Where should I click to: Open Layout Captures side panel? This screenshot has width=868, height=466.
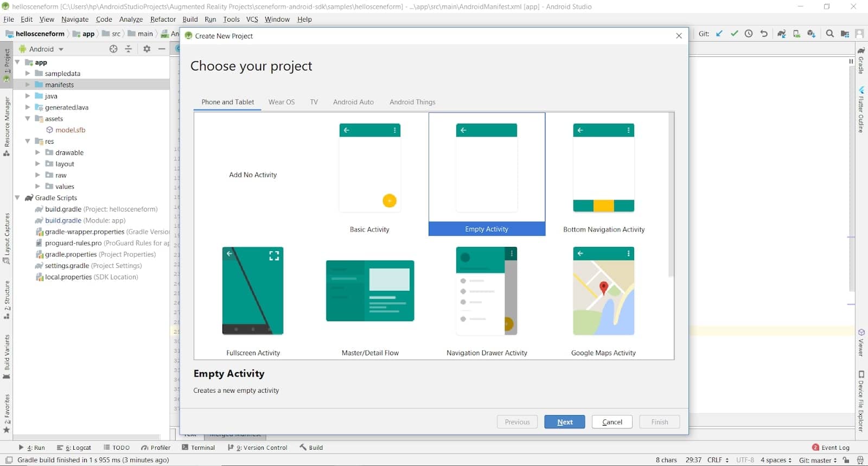tap(7, 238)
